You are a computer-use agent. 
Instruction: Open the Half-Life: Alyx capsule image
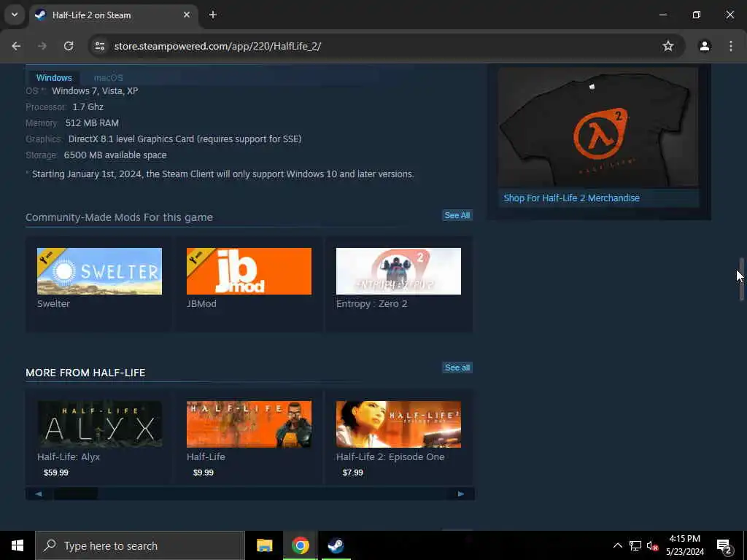(99, 424)
